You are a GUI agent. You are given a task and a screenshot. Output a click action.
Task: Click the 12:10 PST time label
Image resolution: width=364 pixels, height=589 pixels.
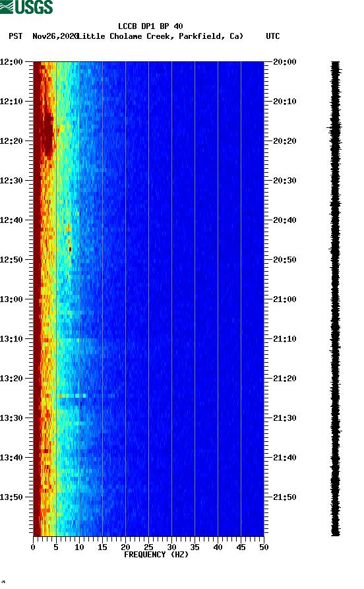click(11, 102)
